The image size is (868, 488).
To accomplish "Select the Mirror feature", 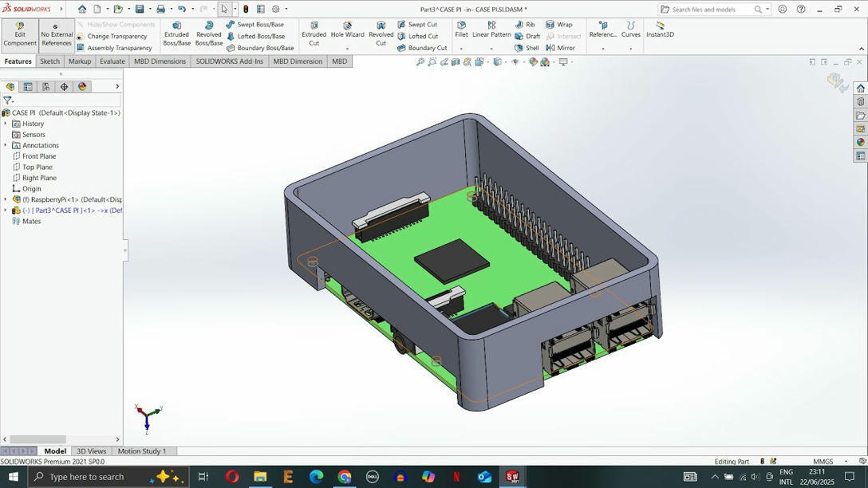I will [x=560, y=48].
